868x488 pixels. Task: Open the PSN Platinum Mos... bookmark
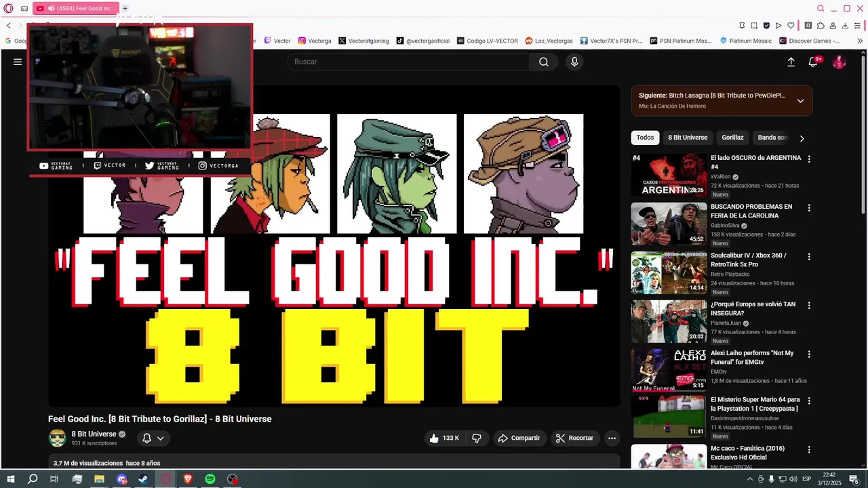click(681, 41)
